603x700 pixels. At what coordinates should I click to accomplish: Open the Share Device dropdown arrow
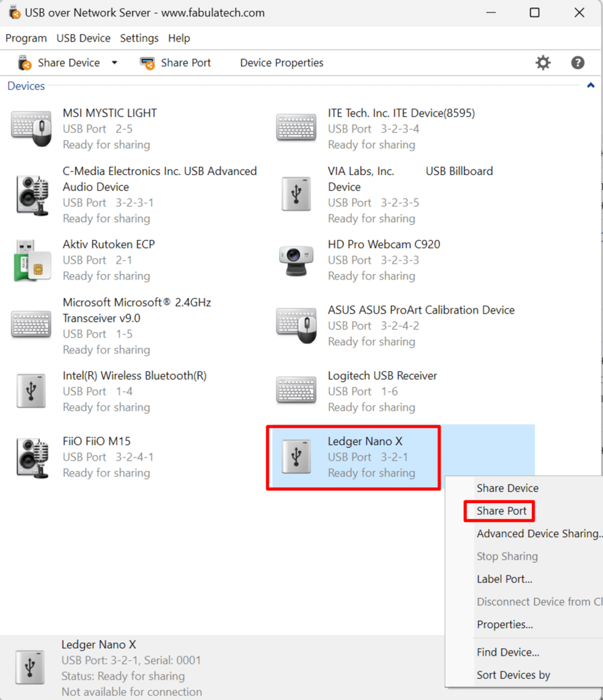tap(114, 62)
